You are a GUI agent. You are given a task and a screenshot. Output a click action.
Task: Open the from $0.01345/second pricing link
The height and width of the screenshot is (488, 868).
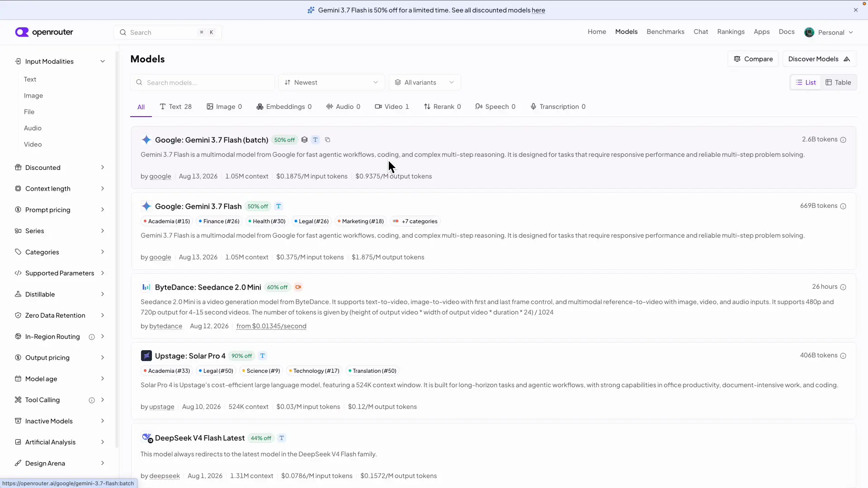coord(271,326)
